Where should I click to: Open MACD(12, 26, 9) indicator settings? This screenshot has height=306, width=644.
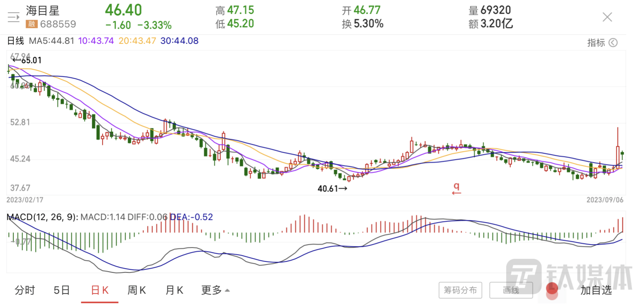tap(42, 217)
